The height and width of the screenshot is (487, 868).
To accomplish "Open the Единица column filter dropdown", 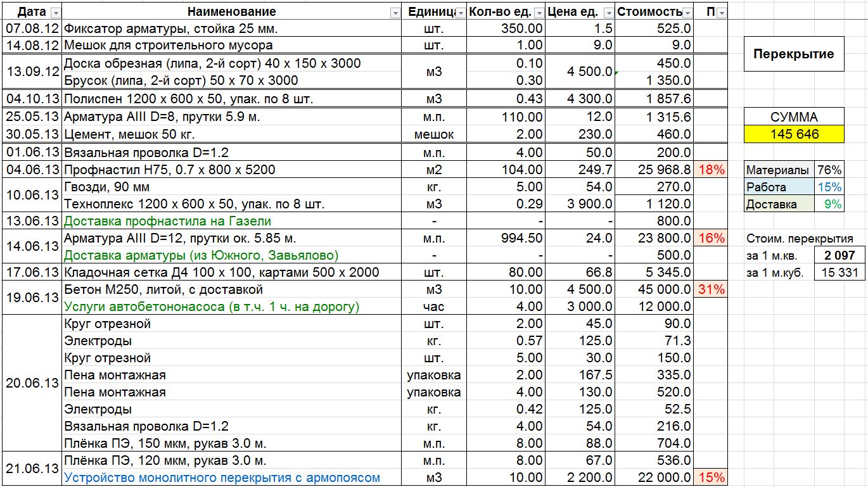I will [x=460, y=13].
